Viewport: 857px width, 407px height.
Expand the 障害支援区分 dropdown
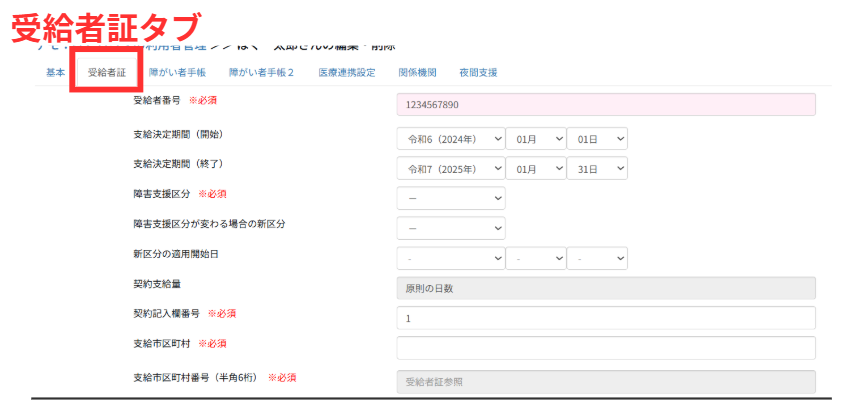[450, 198]
